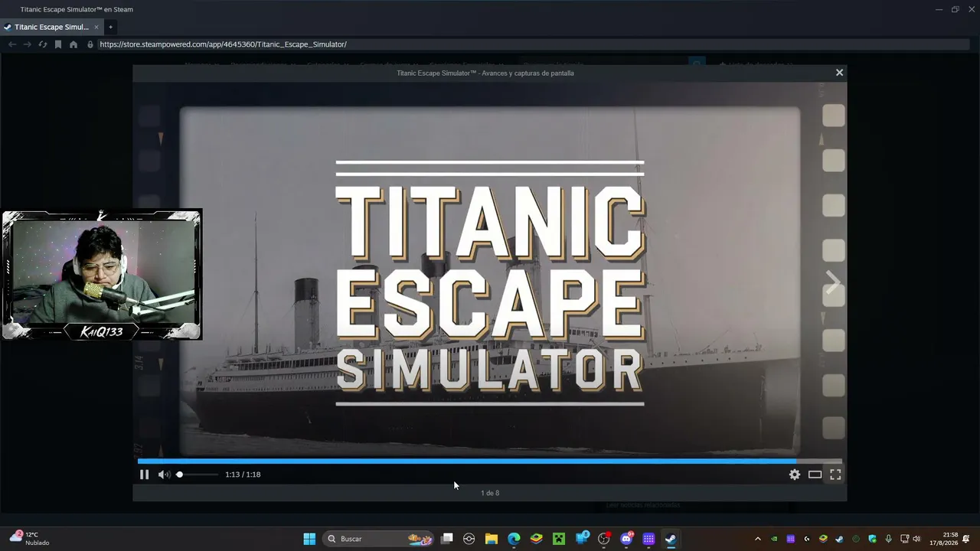The height and width of the screenshot is (551, 980).
Task: Open video settings gear in player
Action: (795, 474)
